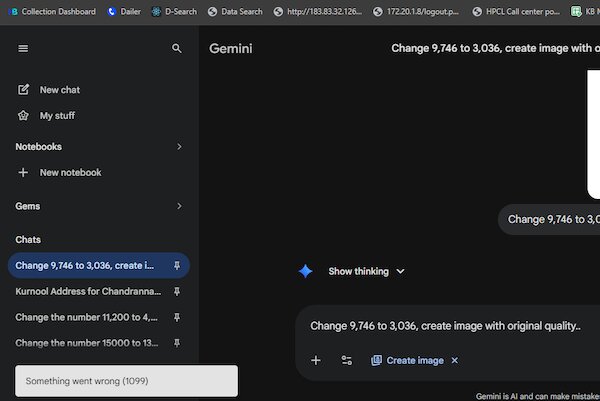600x401 pixels.
Task: Open the Dailer bookmark
Action: [x=124, y=12]
